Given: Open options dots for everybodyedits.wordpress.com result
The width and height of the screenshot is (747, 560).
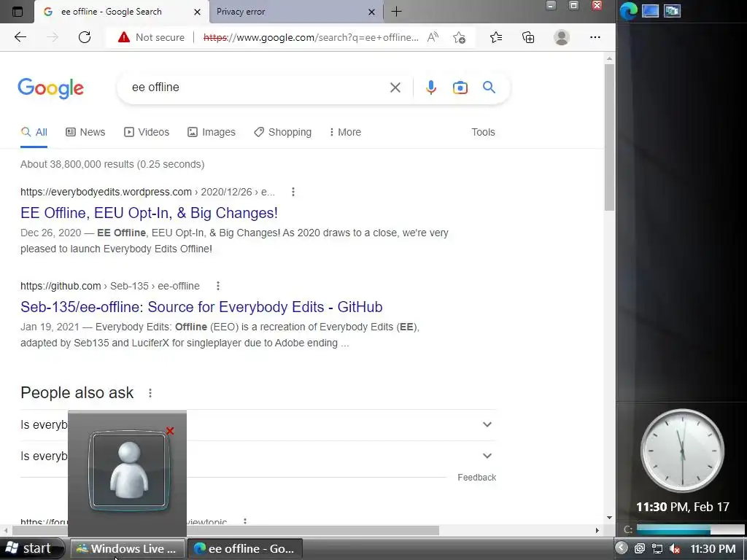Looking at the screenshot, I should coord(293,192).
